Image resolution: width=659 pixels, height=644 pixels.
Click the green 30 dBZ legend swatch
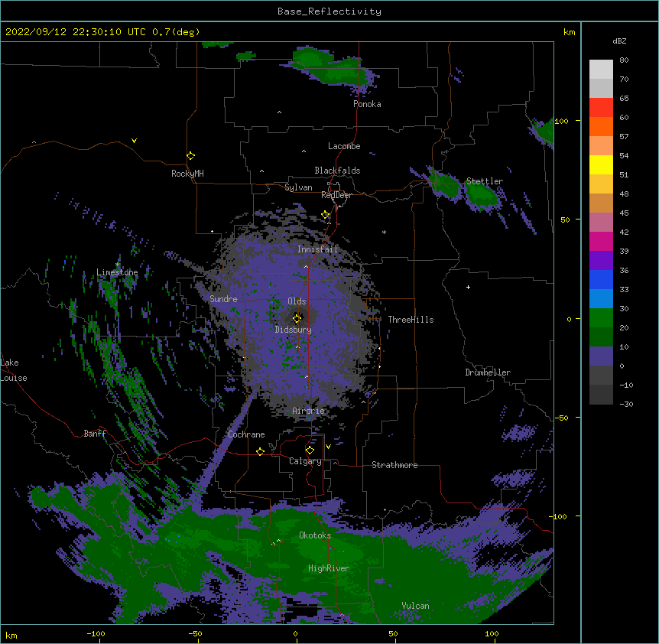[x=601, y=318]
